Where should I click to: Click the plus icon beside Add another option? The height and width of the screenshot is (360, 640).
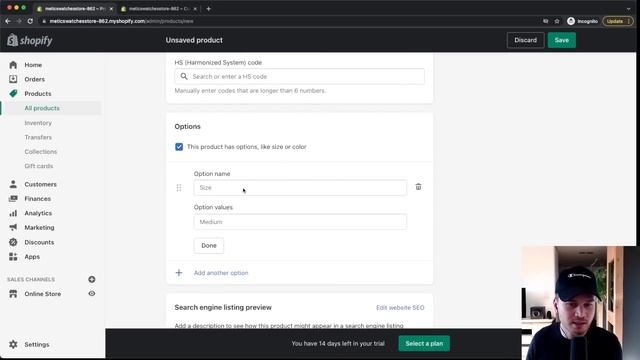(179, 273)
